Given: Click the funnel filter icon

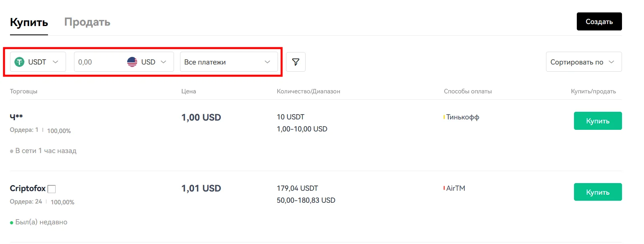Looking at the screenshot, I should coord(296,62).
